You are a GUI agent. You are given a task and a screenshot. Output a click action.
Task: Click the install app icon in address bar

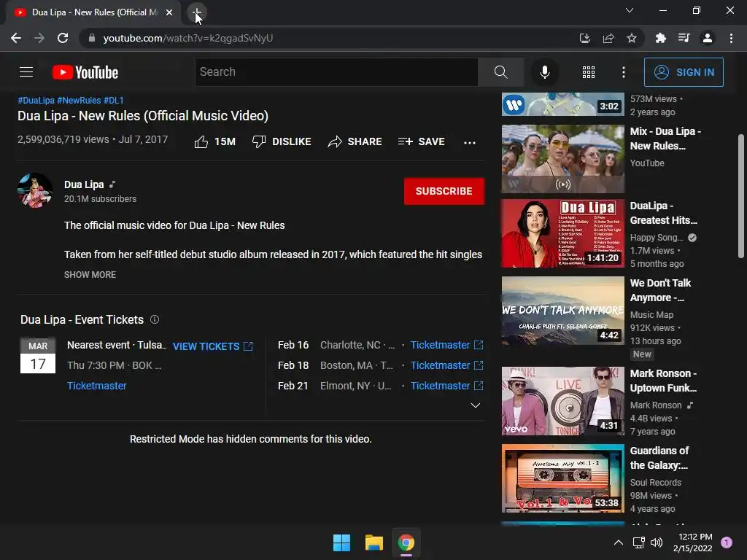pos(584,38)
